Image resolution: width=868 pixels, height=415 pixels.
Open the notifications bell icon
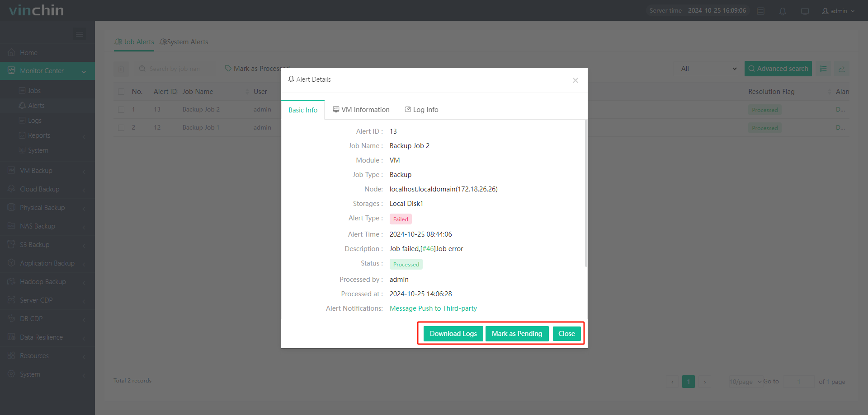coord(783,11)
